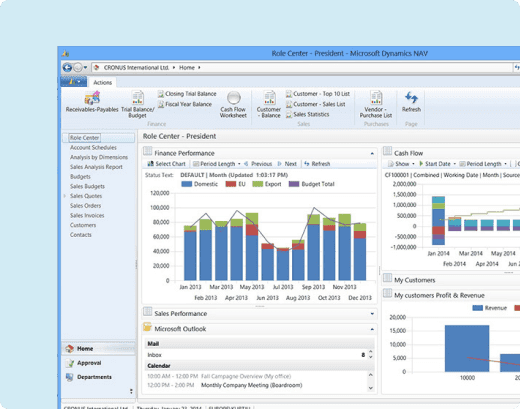Screen dimensions: 520x409
Task: Open Closing Trial Balance report
Action: [x=187, y=94]
